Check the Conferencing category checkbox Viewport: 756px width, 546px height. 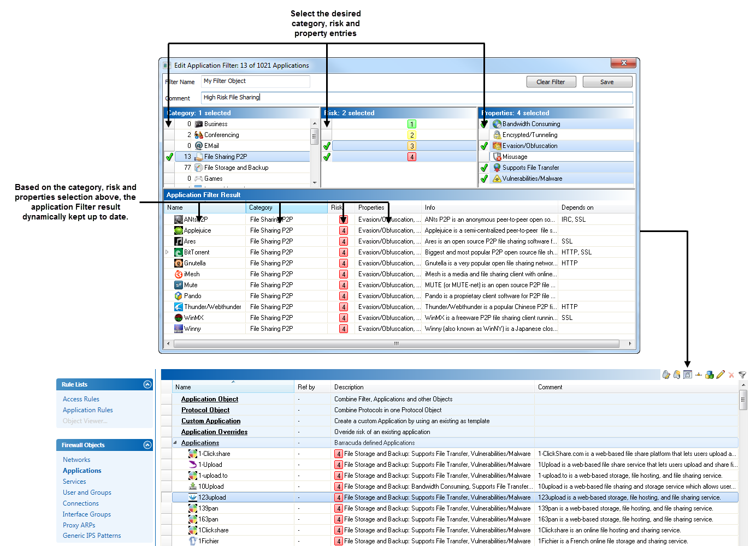(x=169, y=135)
